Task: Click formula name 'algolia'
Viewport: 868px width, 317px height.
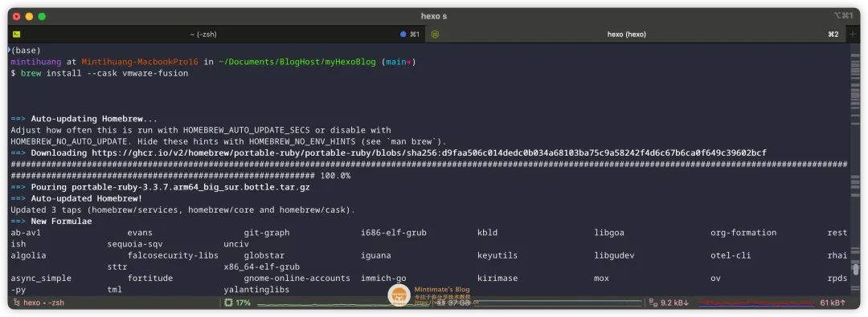Action: tap(28, 255)
